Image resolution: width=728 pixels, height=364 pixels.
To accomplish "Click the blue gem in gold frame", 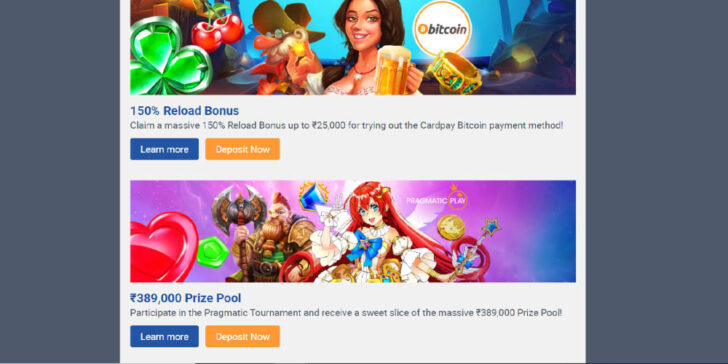I will tap(313, 196).
